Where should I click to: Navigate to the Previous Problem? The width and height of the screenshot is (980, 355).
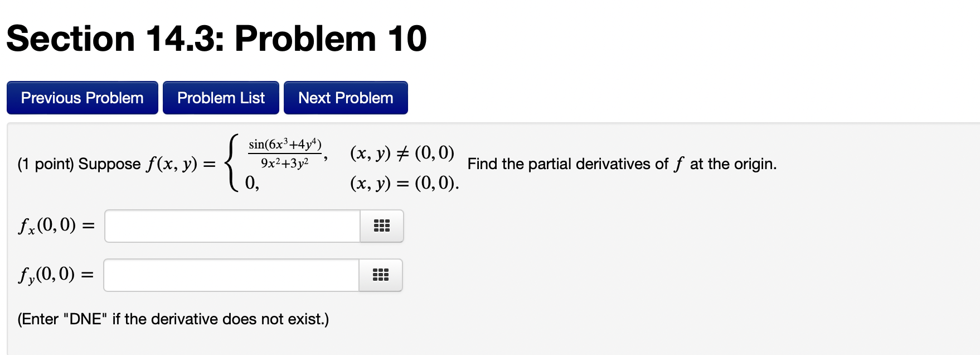[x=82, y=98]
